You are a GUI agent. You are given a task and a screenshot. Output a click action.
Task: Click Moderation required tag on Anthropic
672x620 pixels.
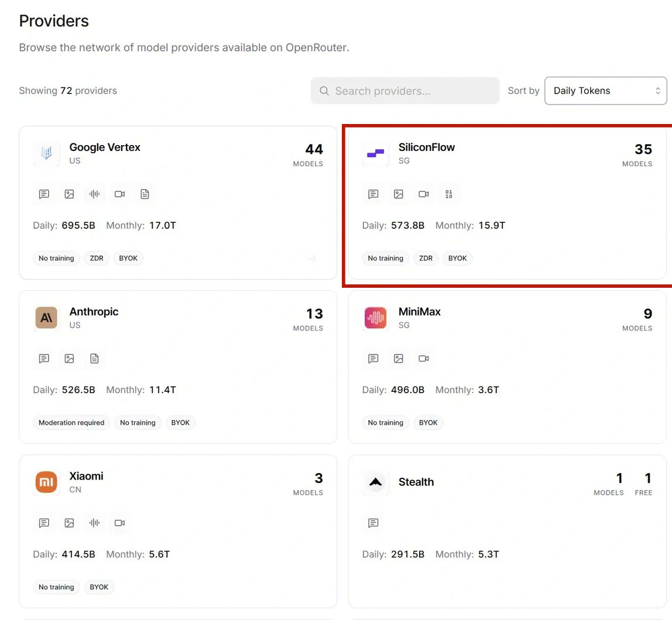[x=71, y=423]
